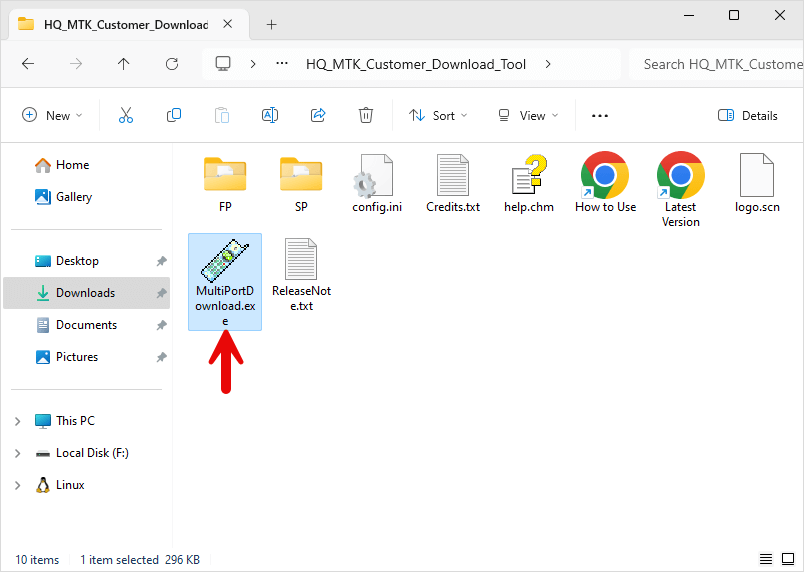Go to Documents in the sidebar

click(x=86, y=325)
